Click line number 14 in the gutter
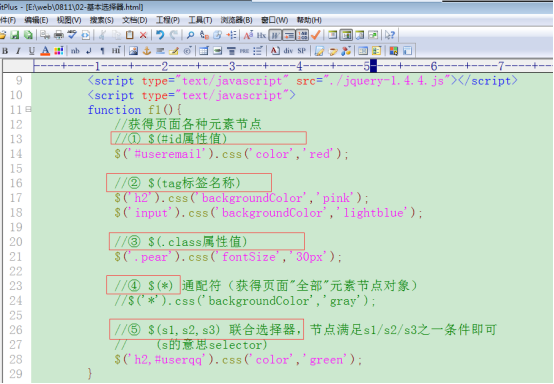Viewport: 554px width, 384px height. click(x=16, y=154)
